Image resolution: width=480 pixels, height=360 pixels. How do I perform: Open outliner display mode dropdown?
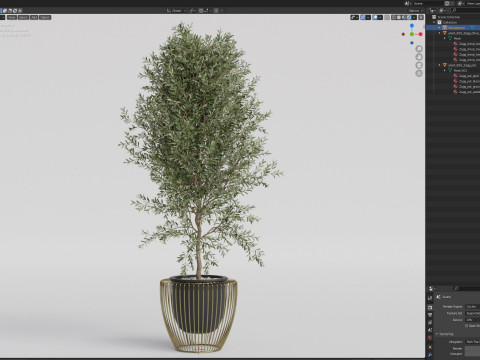tap(433, 11)
